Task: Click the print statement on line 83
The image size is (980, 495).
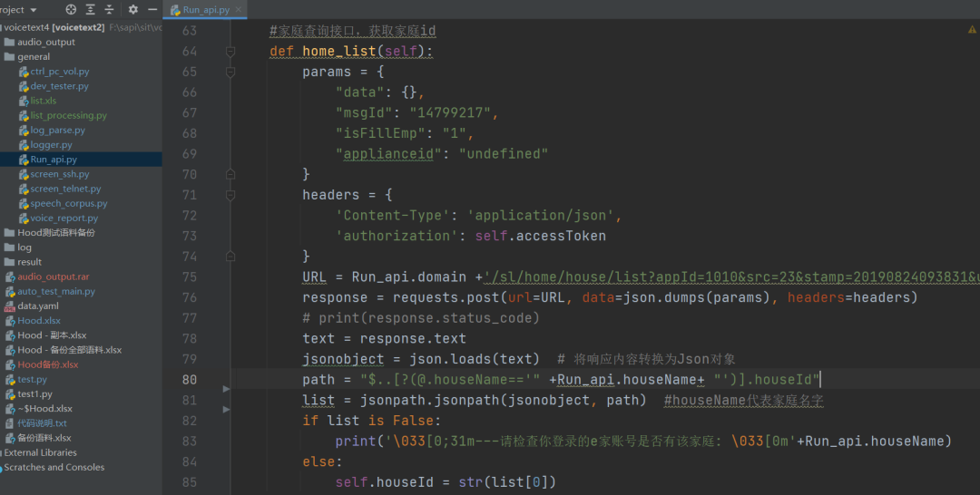Action: point(643,442)
